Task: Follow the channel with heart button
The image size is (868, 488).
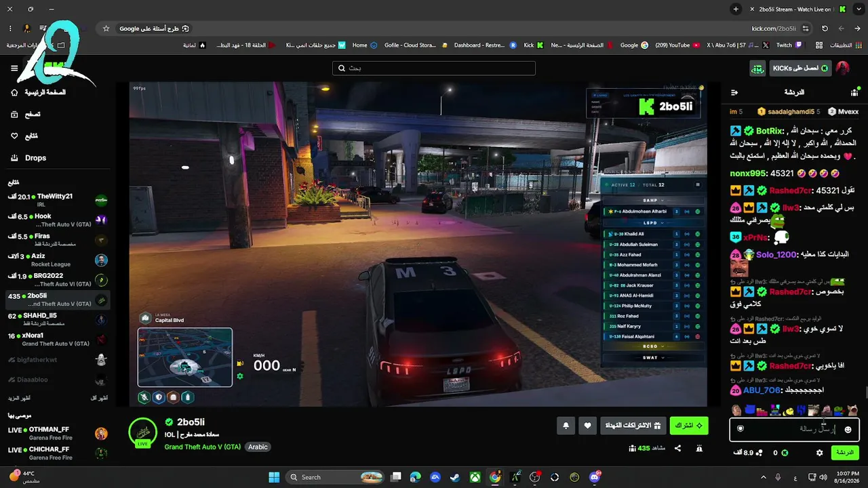Action: (587, 426)
